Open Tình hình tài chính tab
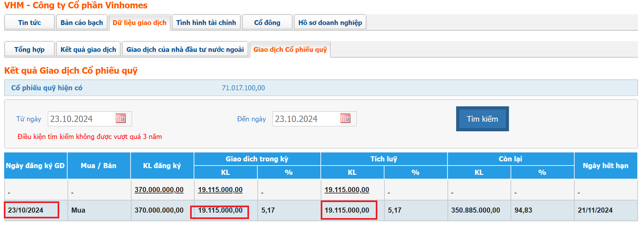The width and height of the screenshot is (644, 236). [206, 22]
